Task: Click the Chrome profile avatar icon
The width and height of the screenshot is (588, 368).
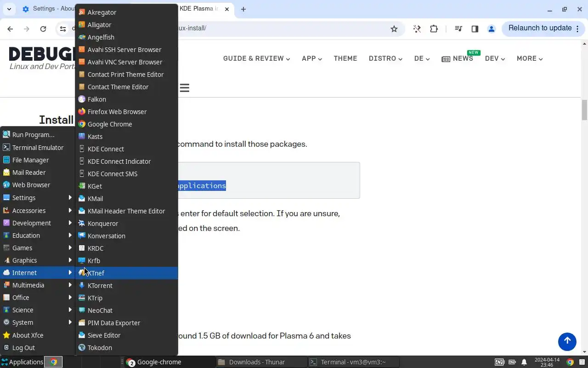Action: pyautogui.click(x=492, y=29)
